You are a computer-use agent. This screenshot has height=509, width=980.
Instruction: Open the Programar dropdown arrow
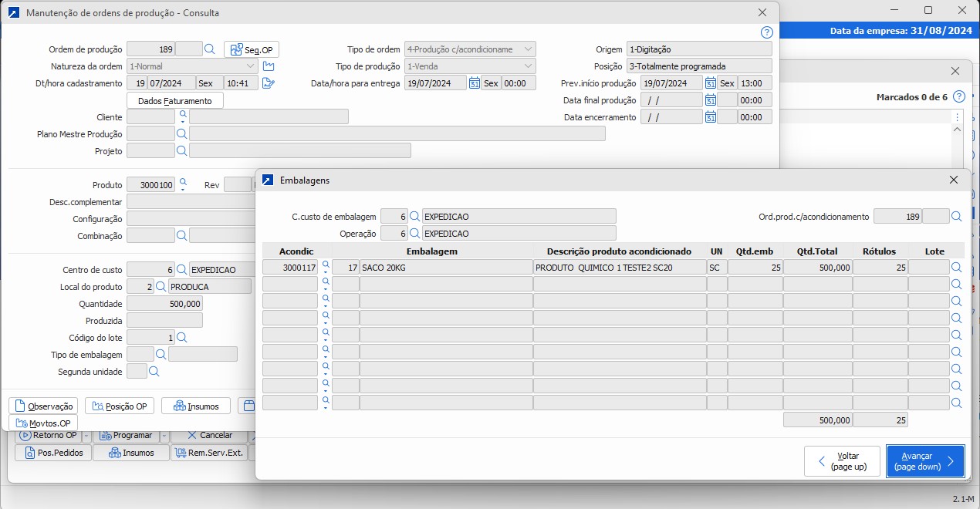(x=165, y=436)
